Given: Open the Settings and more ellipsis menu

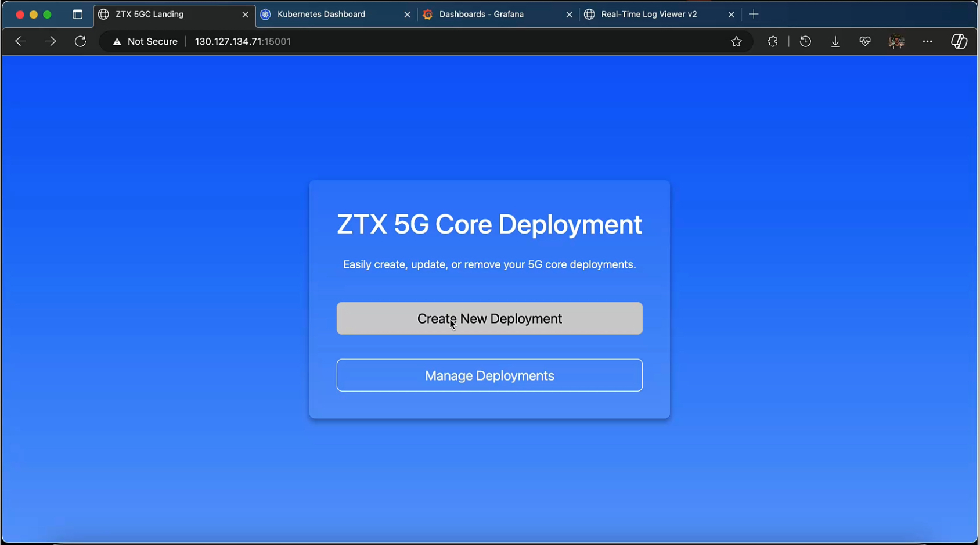Looking at the screenshot, I should tap(928, 41).
